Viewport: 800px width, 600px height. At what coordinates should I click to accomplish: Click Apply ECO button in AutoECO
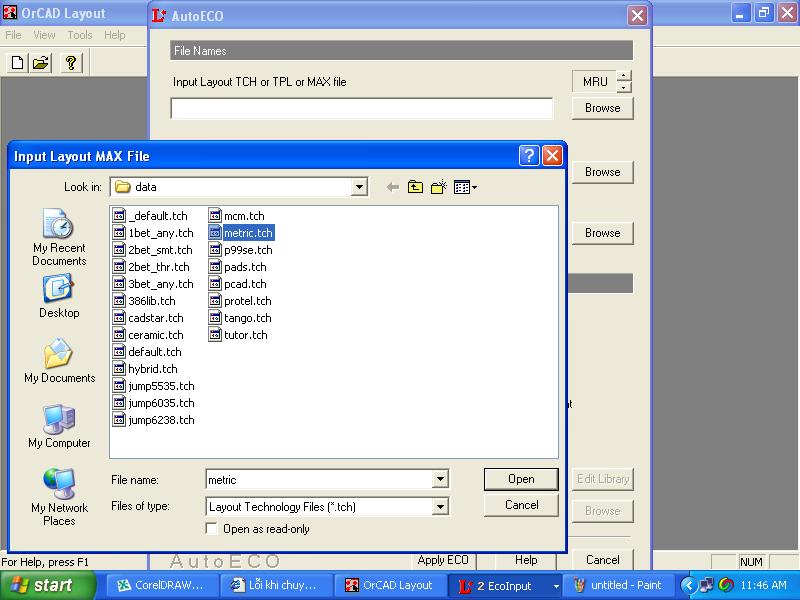tap(443, 560)
